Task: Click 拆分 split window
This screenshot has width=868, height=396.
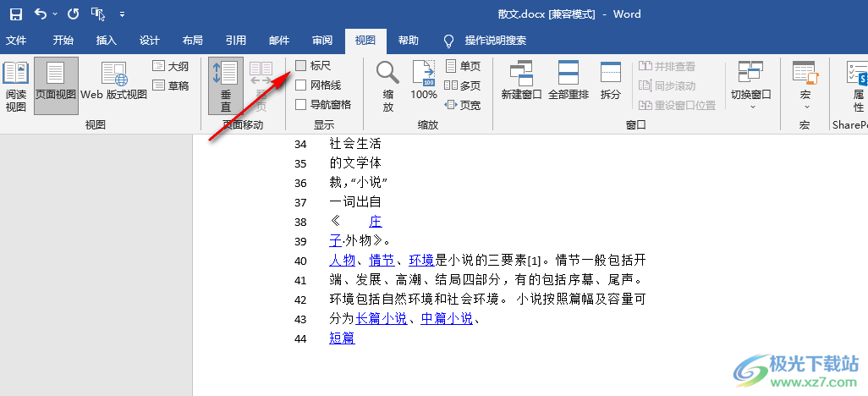Action: pos(611,80)
